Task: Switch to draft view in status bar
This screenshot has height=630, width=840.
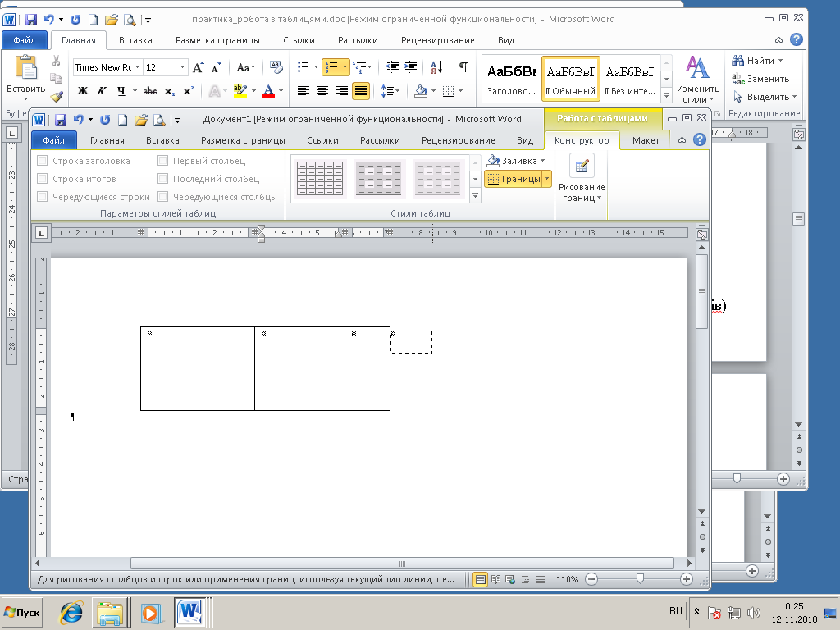Action: coord(541,579)
